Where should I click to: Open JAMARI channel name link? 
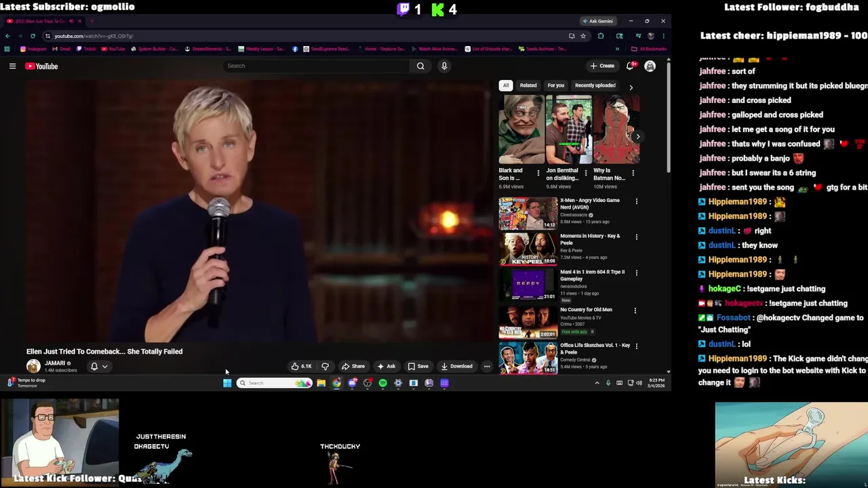(x=55, y=363)
